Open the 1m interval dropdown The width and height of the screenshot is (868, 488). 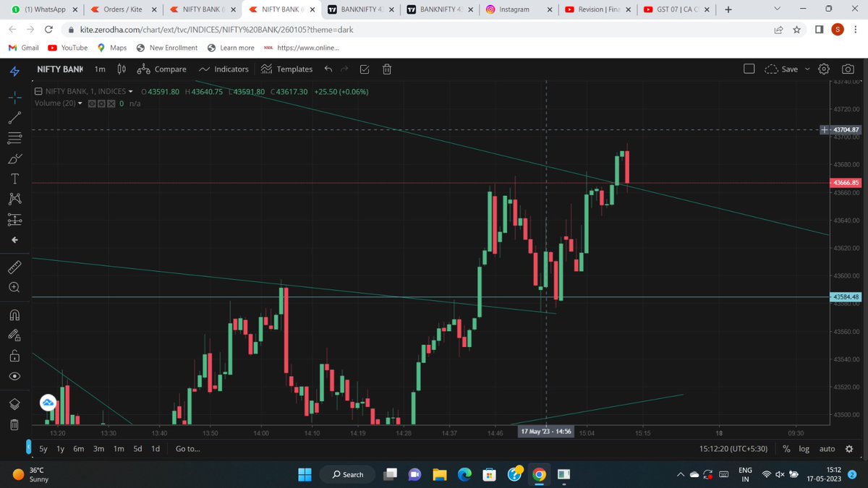click(100, 69)
